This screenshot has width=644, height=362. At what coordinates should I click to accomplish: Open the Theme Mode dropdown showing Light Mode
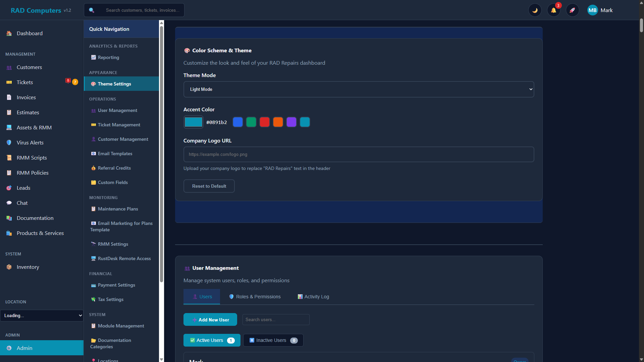359,89
